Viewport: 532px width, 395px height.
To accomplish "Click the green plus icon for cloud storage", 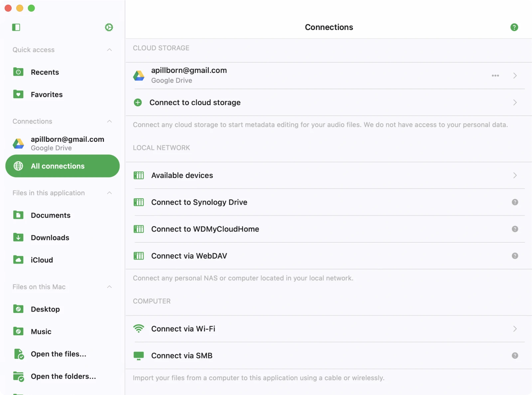I will (x=138, y=102).
